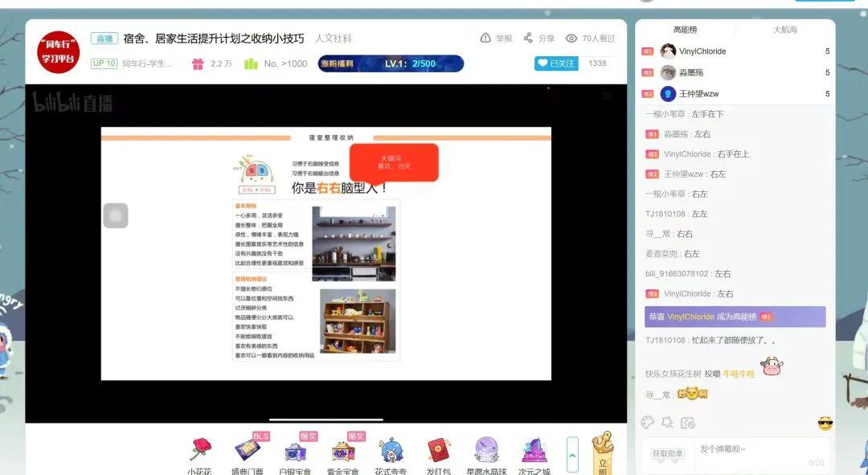Select the 星愿水晶球 crystal ball gift
This screenshot has height=475, width=868.
[x=486, y=449]
